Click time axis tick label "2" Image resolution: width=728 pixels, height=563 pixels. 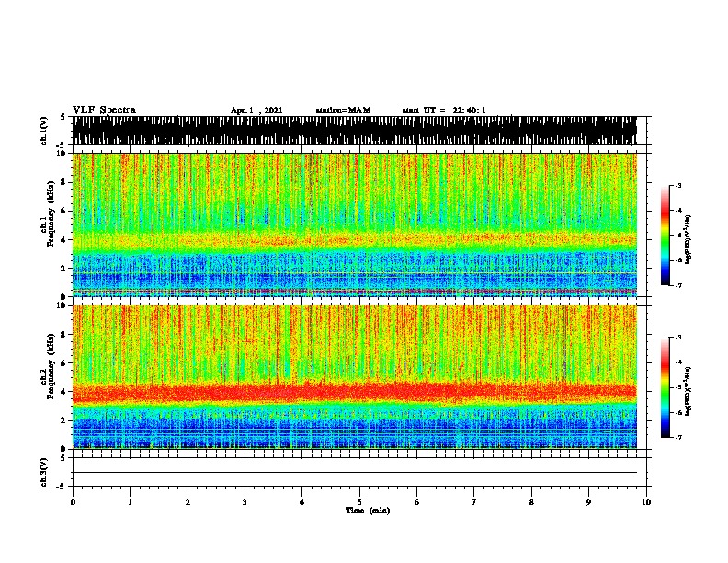(188, 502)
